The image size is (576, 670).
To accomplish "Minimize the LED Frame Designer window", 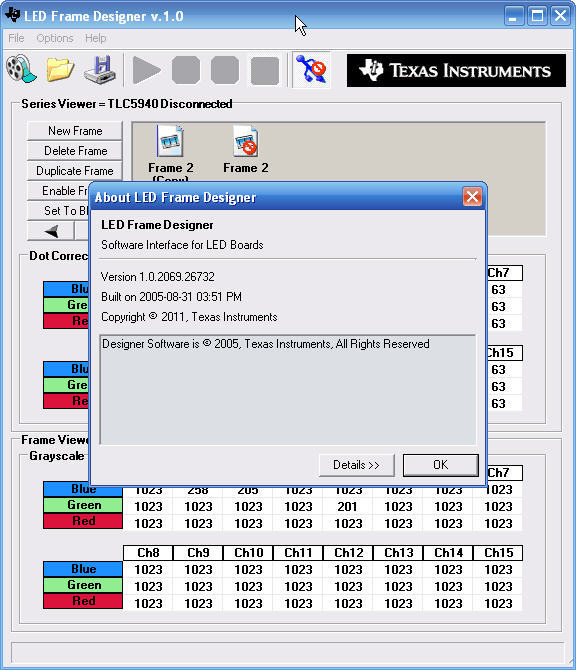I will click(514, 16).
